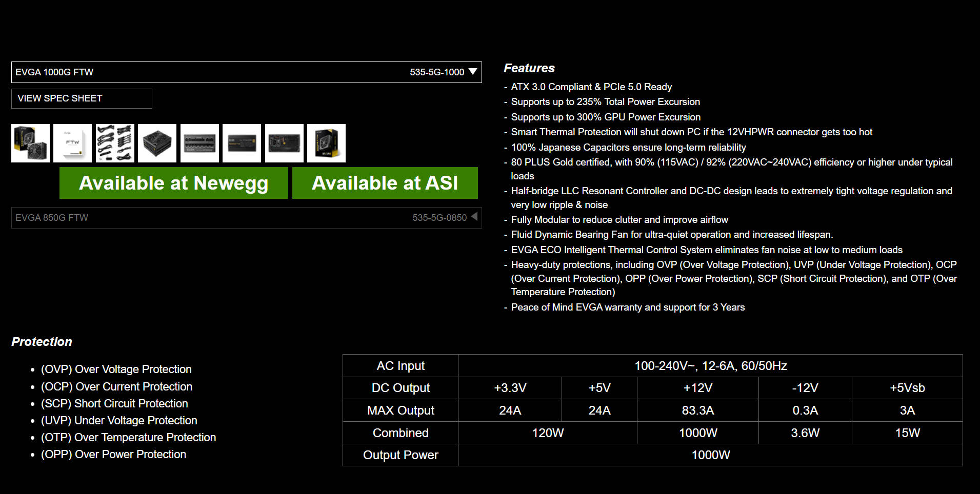Click the 'Combined' row label
Image resolution: width=980 pixels, height=494 pixels.
pos(401,433)
